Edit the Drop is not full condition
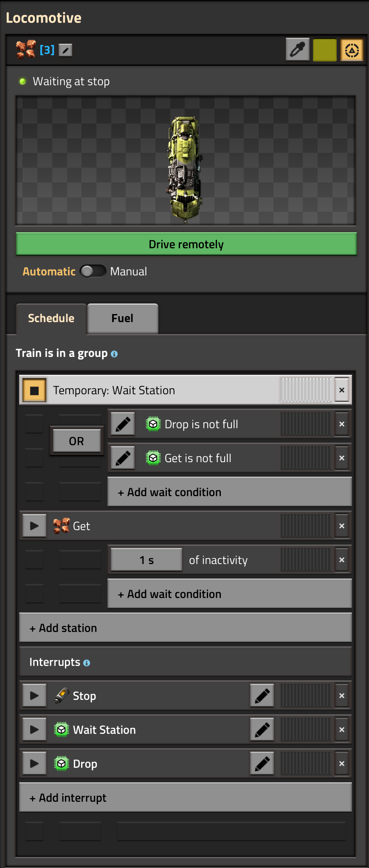369x868 pixels. pyautogui.click(x=123, y=424)
